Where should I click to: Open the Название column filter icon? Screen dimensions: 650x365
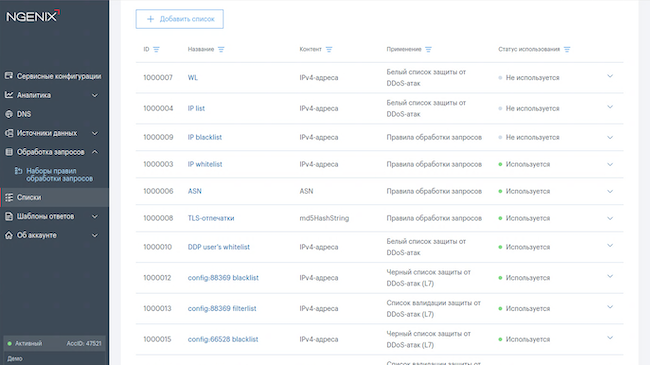(x=221, y=49)
